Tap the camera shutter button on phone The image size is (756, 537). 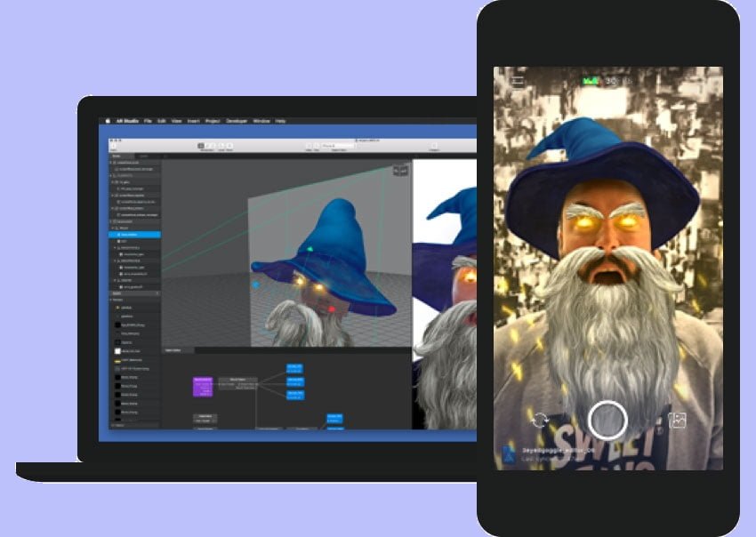point(607,419)
